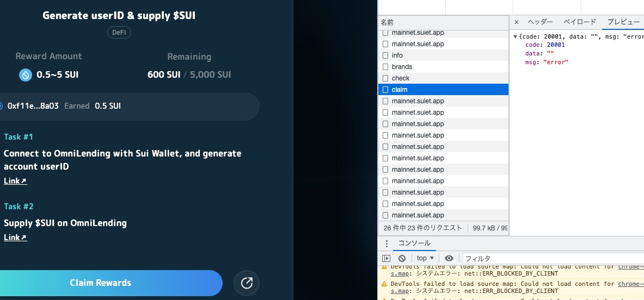Click the code: 20001 line in the preview

[545, 45]
